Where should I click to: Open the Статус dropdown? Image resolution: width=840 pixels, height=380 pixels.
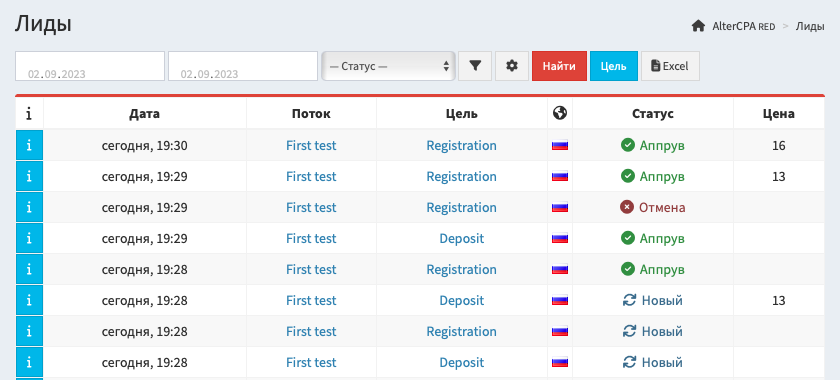(388, 66)
